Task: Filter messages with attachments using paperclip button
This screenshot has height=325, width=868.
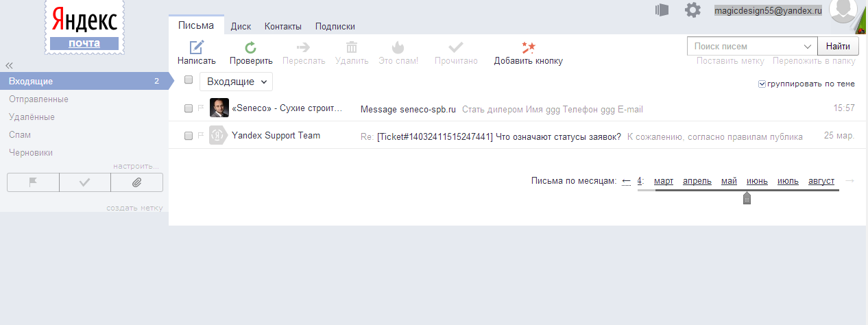Action: coord(136,182)
